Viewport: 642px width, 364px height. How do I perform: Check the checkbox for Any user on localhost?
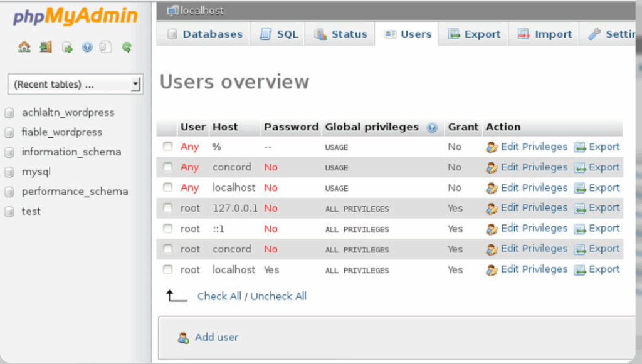point(167,187)
